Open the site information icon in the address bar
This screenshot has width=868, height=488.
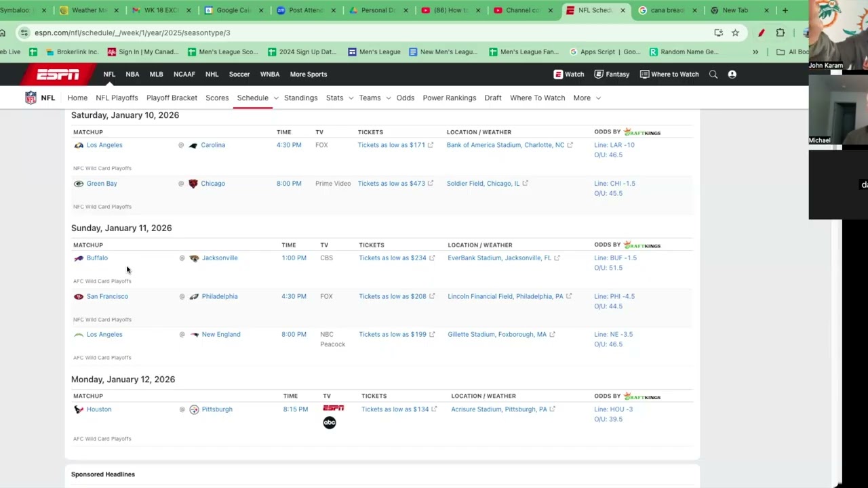24,33
